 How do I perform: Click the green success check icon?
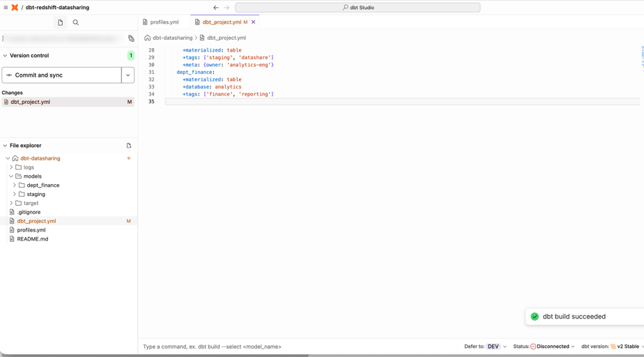[535, 317]
